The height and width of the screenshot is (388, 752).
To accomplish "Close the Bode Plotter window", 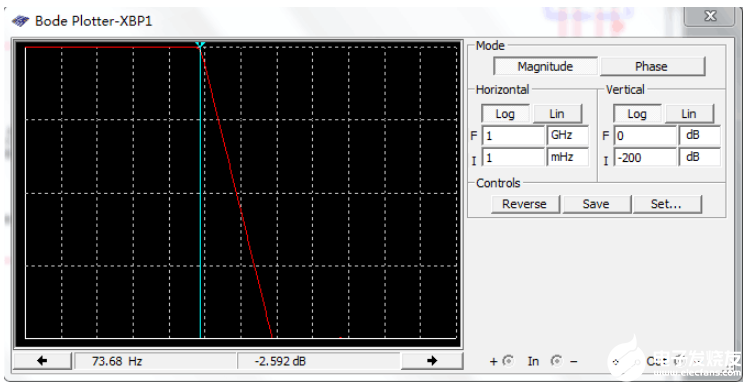I will click(x=710, y=16).
